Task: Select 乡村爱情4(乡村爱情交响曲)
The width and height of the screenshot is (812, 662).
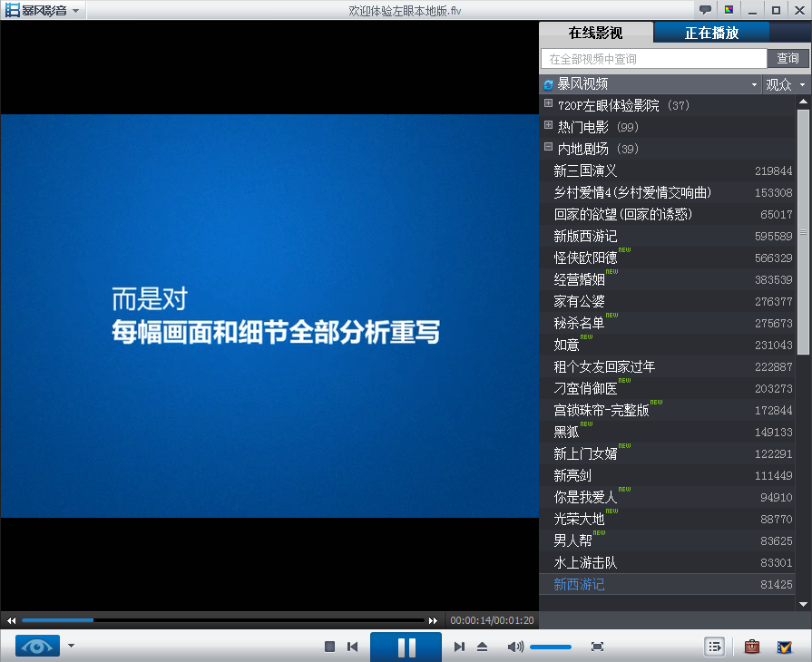Action: pos(667,192)
